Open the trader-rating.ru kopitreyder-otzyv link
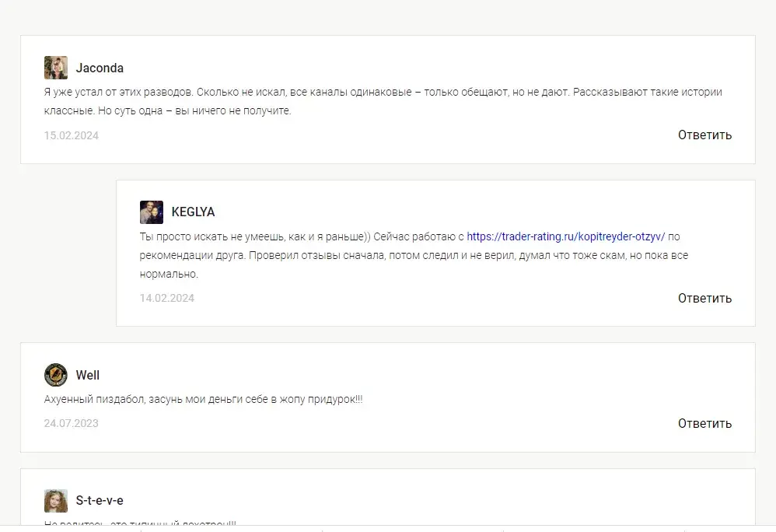This screenshot has width=776, height=532. point(565,236)
